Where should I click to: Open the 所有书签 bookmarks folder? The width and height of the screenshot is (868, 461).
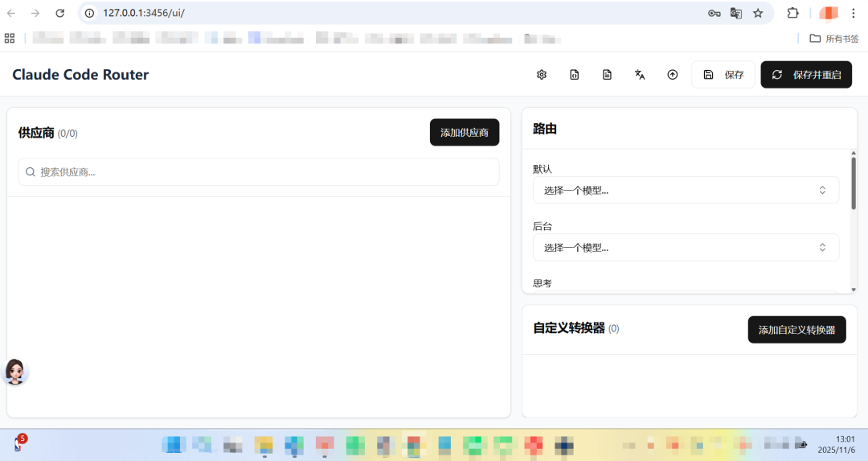pyautogui.click(x=834, y=39)
